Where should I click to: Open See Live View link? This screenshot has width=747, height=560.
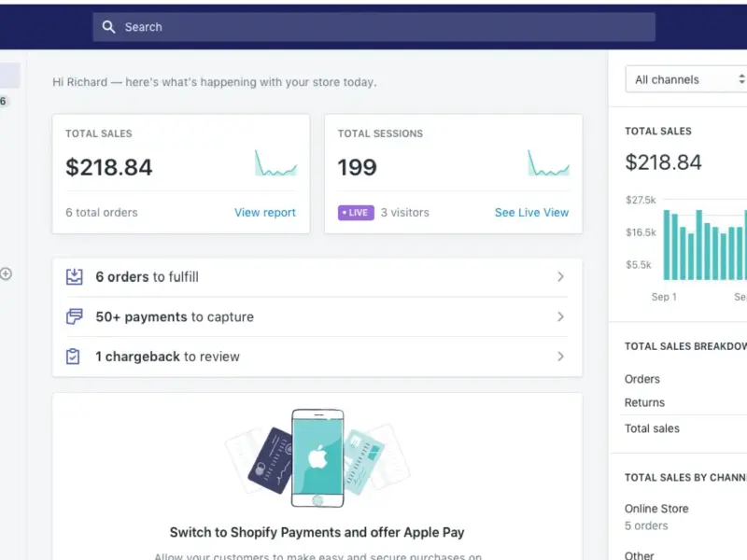point(531,213)
